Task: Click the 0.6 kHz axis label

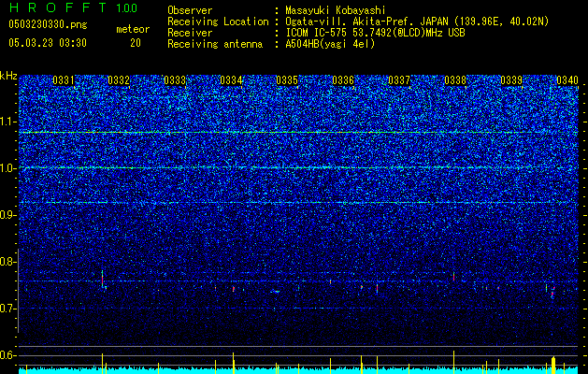Action: point(8,355)
